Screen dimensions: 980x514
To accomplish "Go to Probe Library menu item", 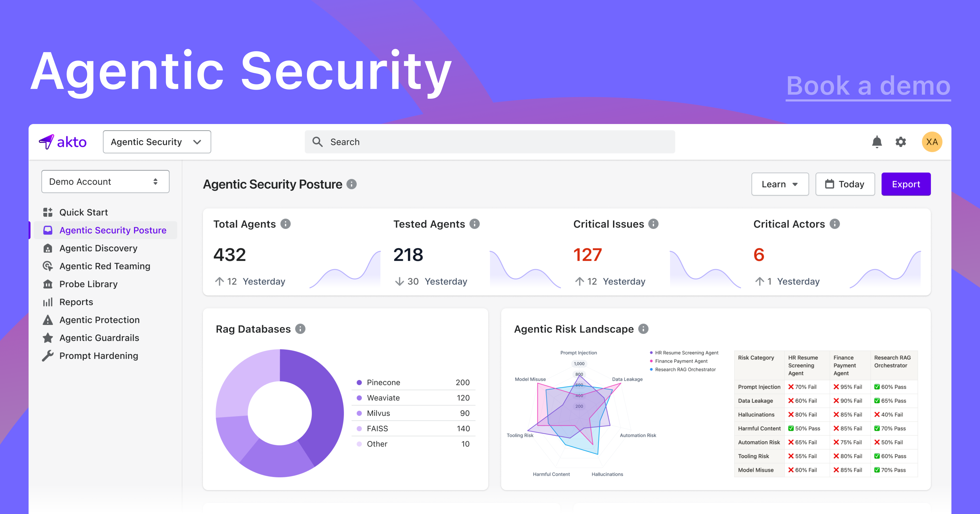I will point(88,284).
